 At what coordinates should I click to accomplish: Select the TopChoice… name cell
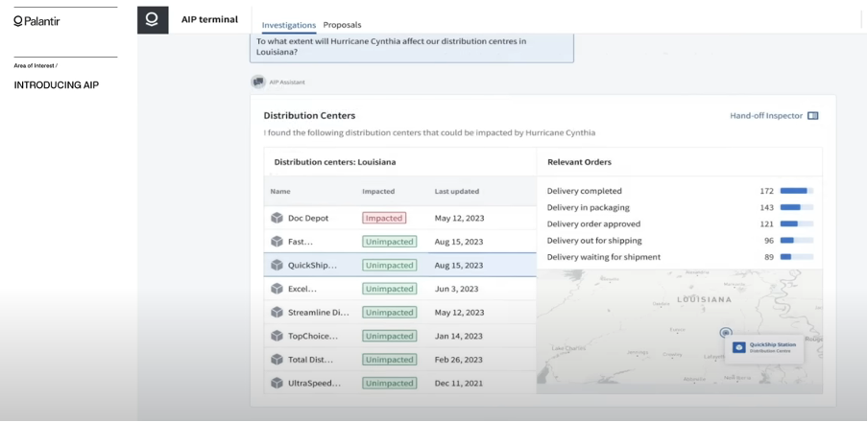click(313, 336)
